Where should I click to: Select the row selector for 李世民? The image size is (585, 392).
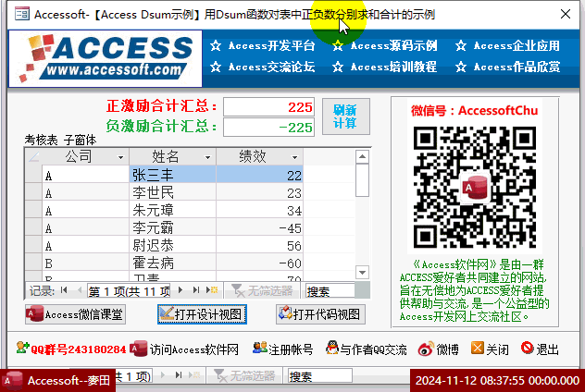[x=33, y=192]
